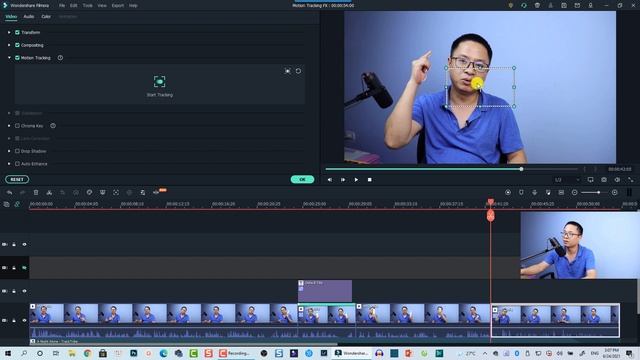640x360 pixels.
Task: Click the edit/adjust icon in timeline toolbar
Action: pos(142,192)
